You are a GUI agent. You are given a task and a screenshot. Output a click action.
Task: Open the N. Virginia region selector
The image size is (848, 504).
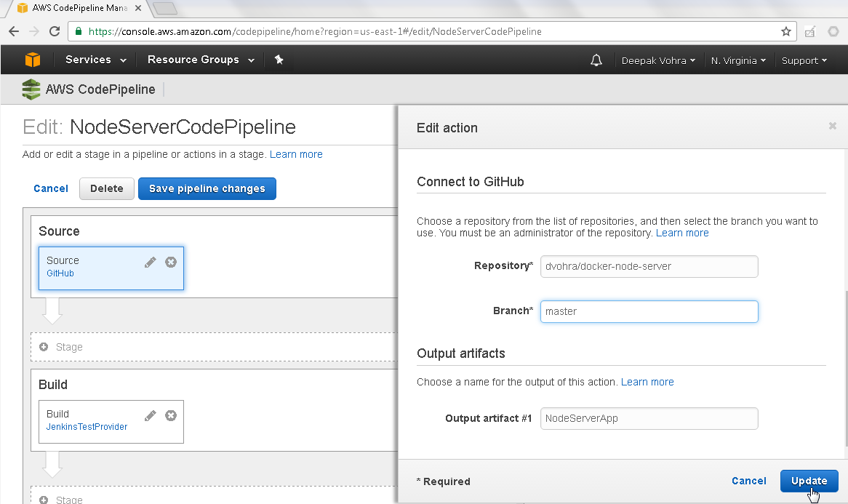(738, 60)
